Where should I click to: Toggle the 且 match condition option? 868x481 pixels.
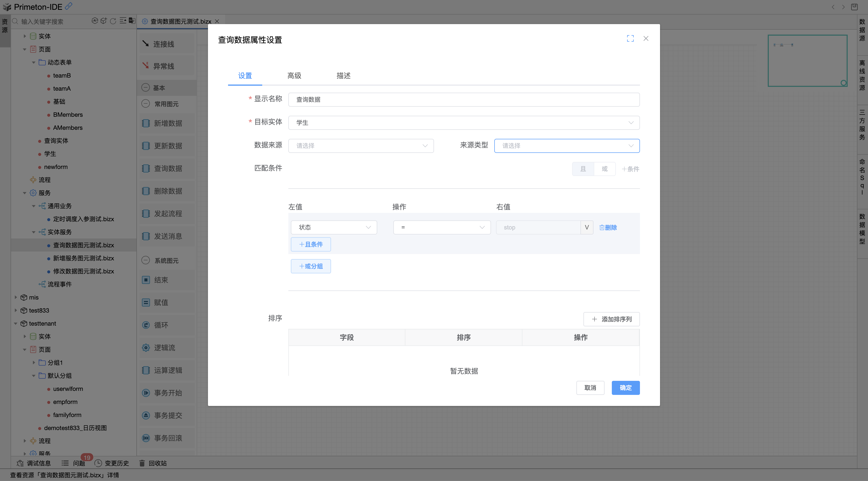(x=583, y=169)
